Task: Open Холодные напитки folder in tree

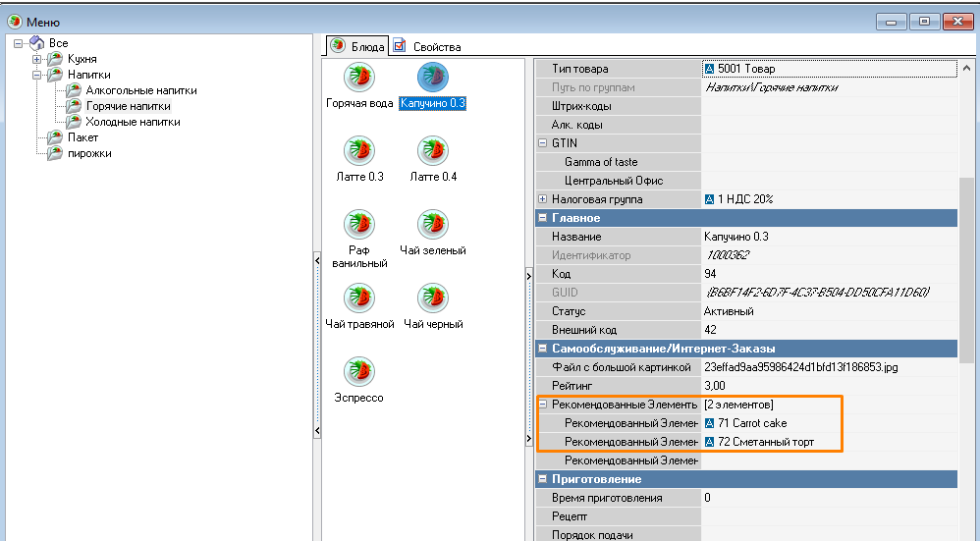Action: (x=133, y=122)
